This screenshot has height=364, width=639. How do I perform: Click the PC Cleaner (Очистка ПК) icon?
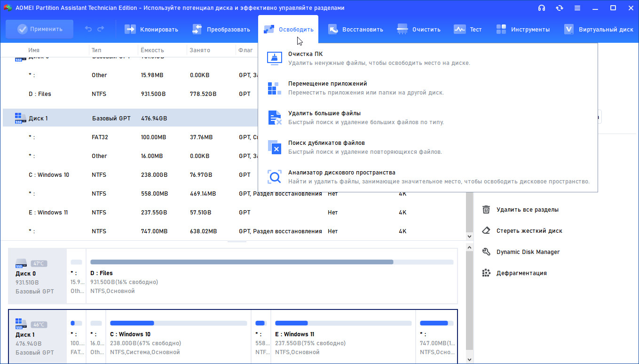click(x=275, y=58)
